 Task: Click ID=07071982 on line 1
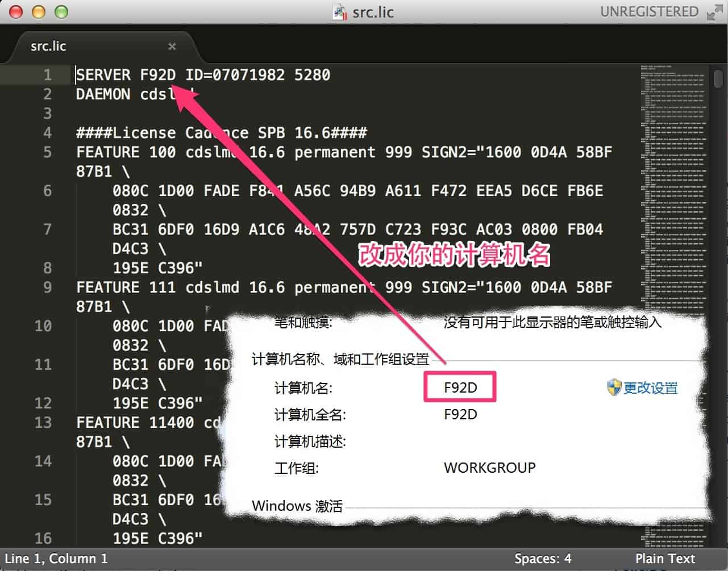(x=235, y=75)
